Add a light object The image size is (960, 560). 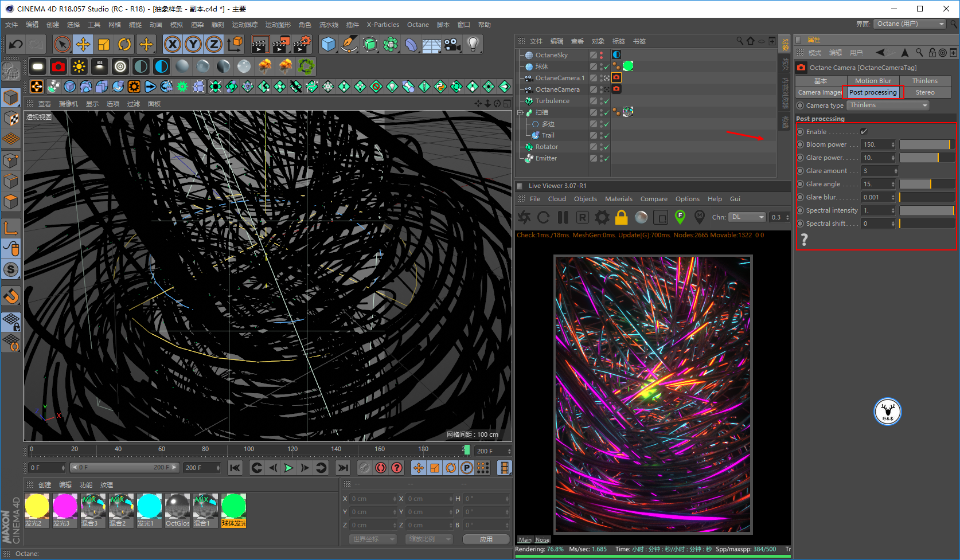point(473,44)
